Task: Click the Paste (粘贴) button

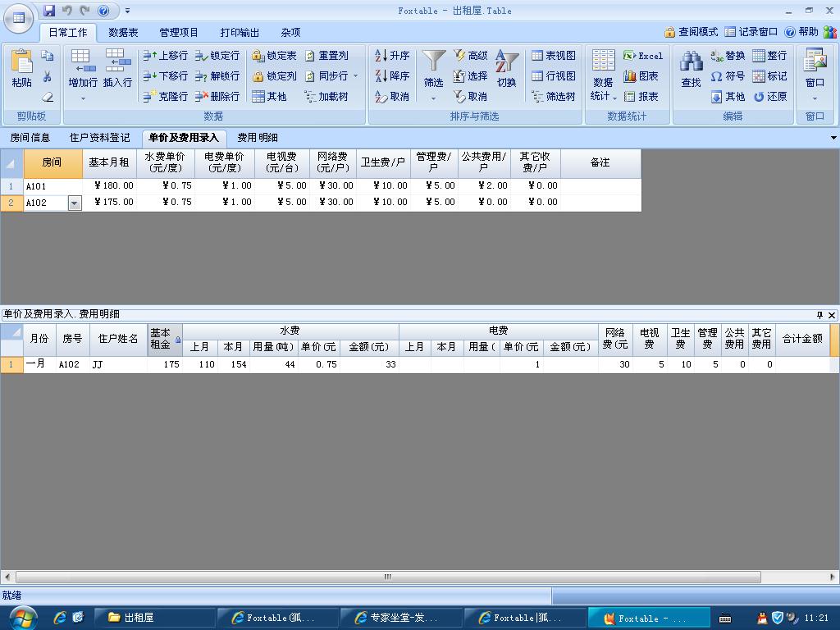Action: 21,69
